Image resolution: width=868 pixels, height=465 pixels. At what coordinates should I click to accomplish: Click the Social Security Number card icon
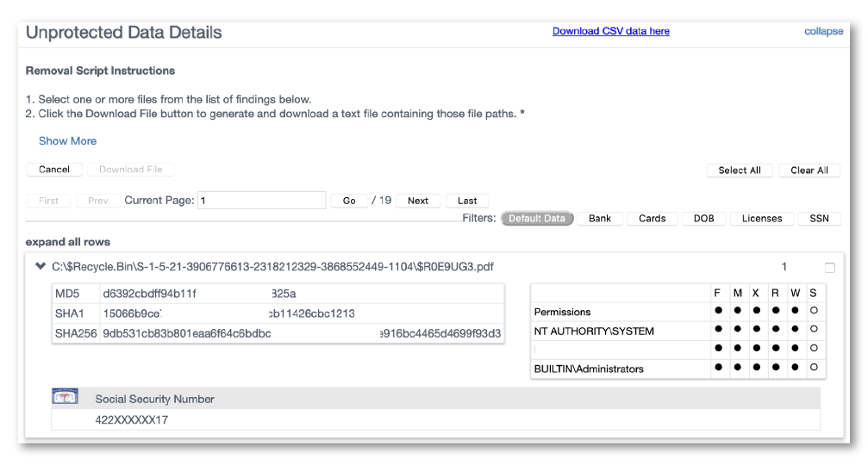click(65, 396)
